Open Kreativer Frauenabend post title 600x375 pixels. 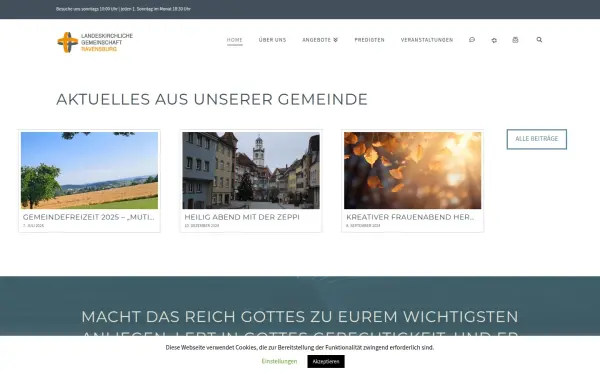click(410, 217)
